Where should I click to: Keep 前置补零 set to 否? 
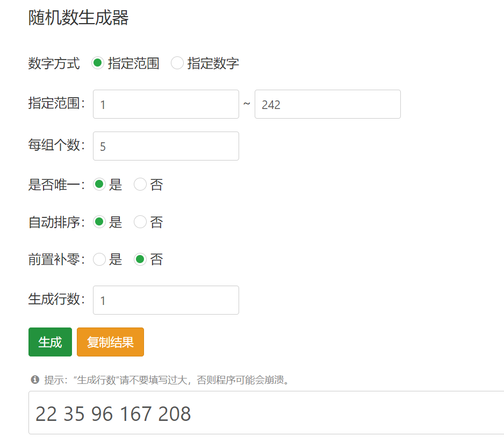point(140,259)
